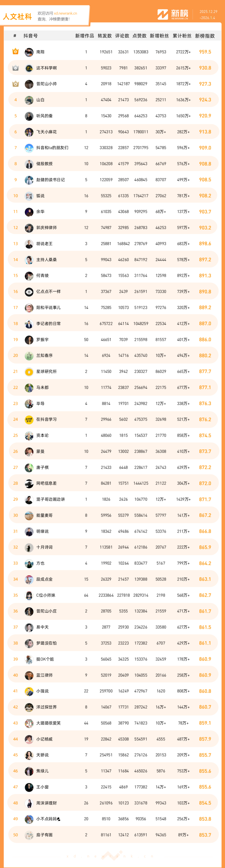225x868 pixels.
Task: Open 南翔's avatar
Action: 29,52
